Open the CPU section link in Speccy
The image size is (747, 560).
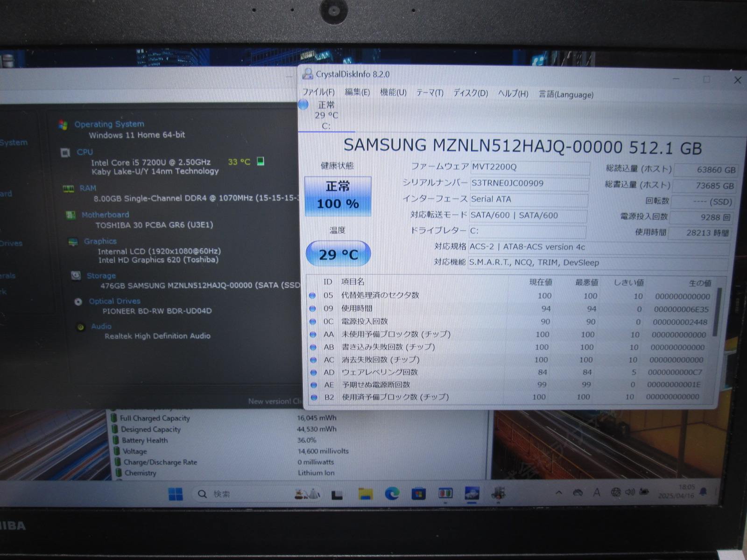[x=85, y=152]
